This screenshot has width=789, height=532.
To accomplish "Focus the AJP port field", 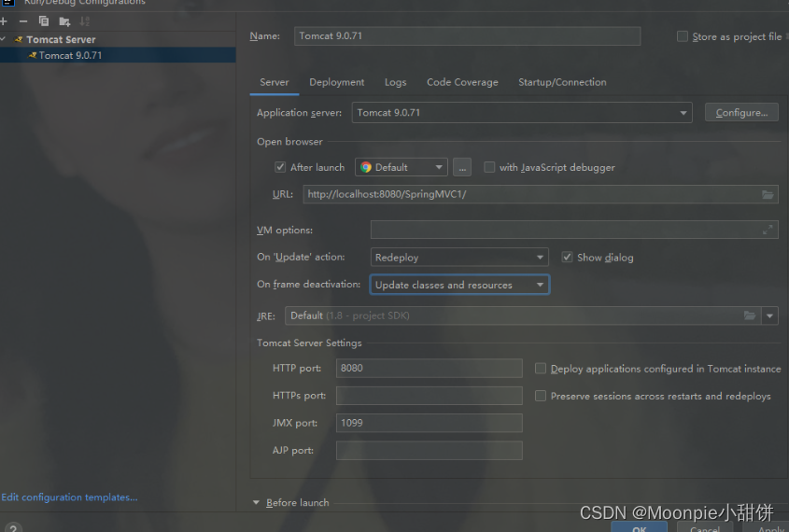I will point(430,451).
